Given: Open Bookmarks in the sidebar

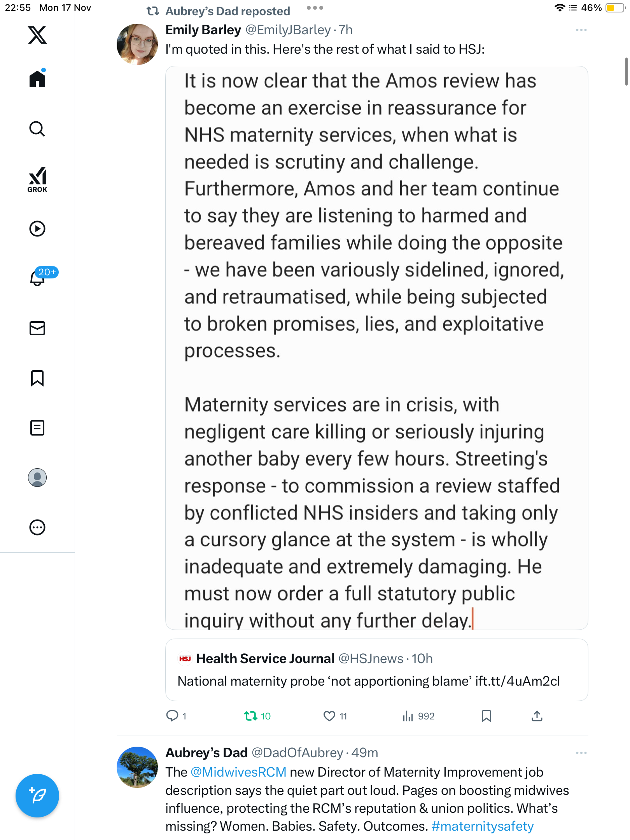Looking at the screenshot, I should tap(37, 378).
